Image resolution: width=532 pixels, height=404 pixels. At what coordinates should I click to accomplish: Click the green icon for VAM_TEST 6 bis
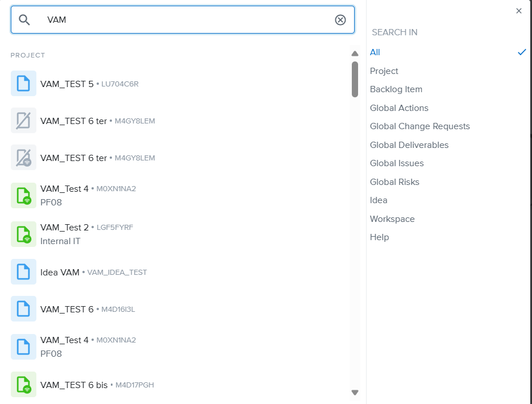(x=23, y=385)
